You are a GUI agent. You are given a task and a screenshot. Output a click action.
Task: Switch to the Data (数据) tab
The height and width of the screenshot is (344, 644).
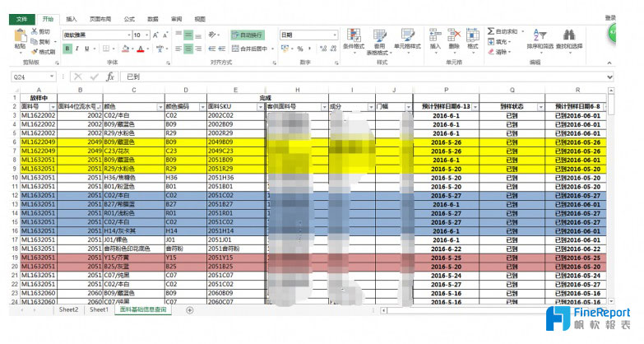153,19
